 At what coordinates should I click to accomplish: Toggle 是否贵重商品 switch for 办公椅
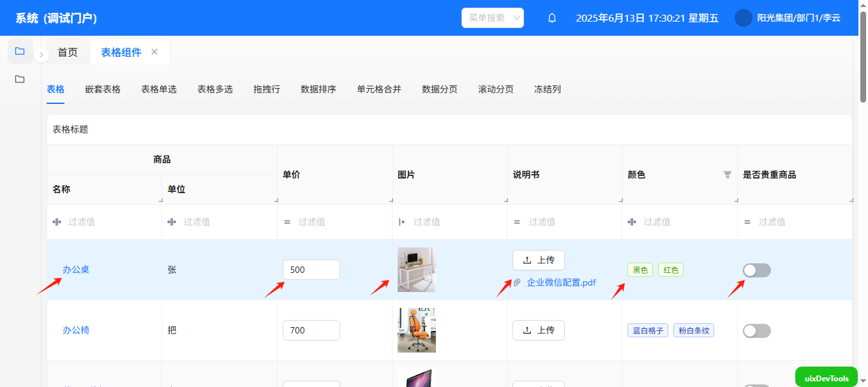757,331
